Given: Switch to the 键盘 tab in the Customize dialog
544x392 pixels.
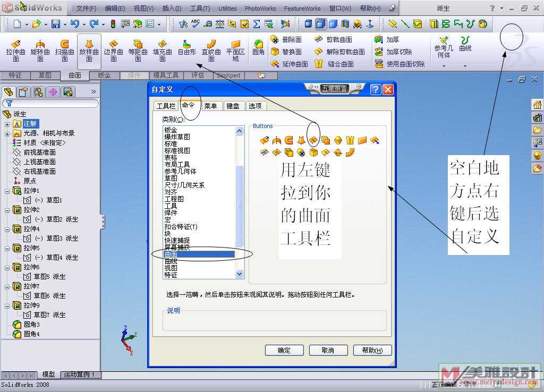Looking at the screenshot, I should click(233, 106).
